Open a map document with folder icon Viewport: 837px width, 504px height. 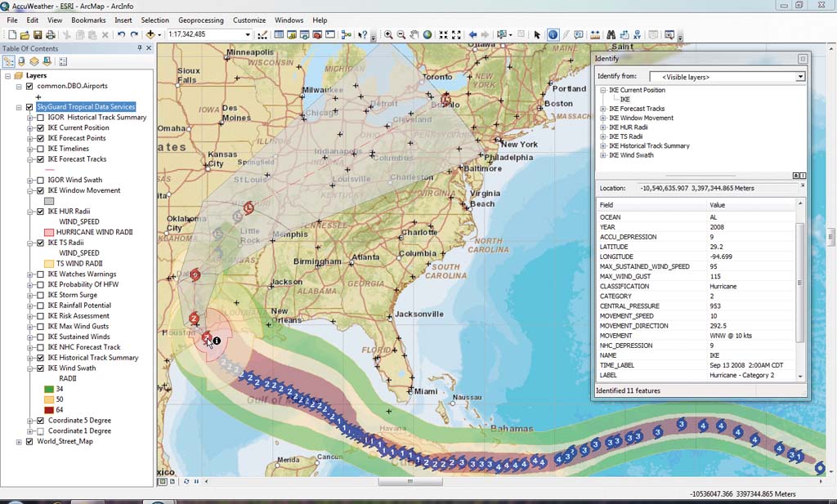tap(25, 34)
